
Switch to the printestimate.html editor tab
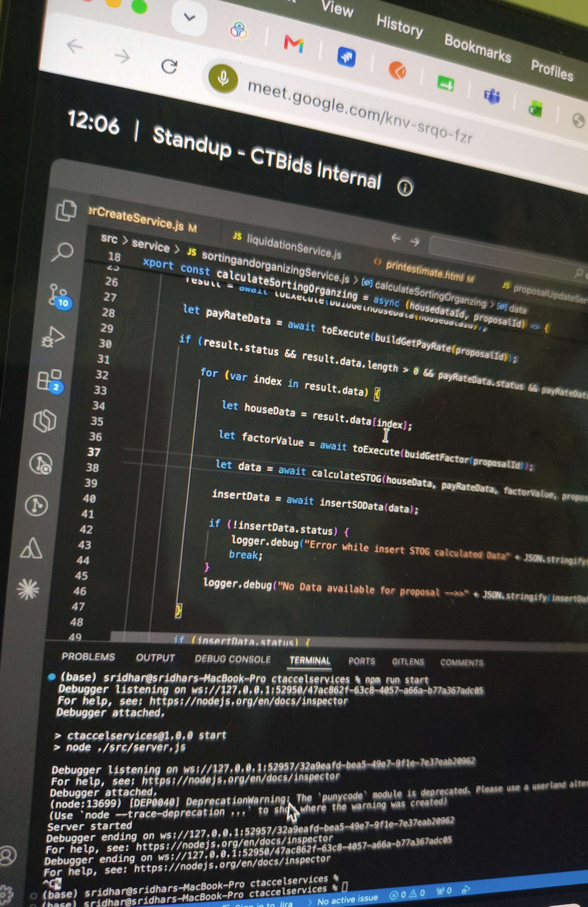424,271
